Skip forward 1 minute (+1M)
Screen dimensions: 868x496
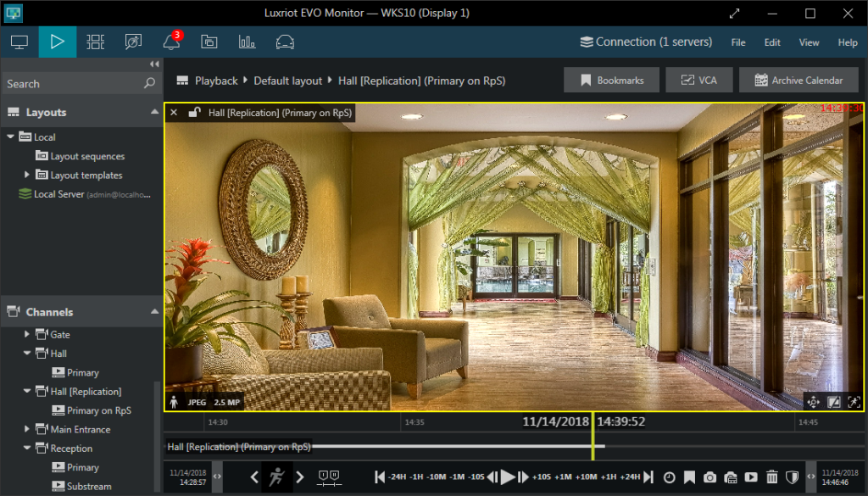563,476
